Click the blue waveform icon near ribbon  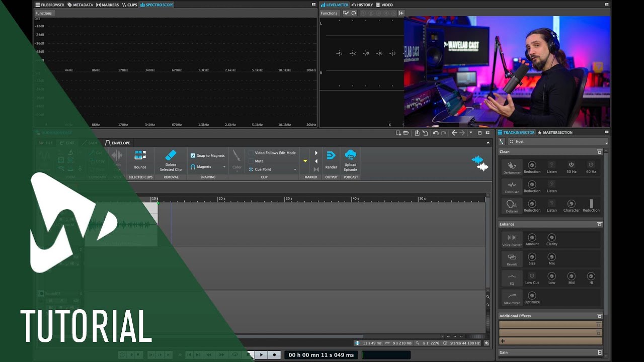pos(477,160)
